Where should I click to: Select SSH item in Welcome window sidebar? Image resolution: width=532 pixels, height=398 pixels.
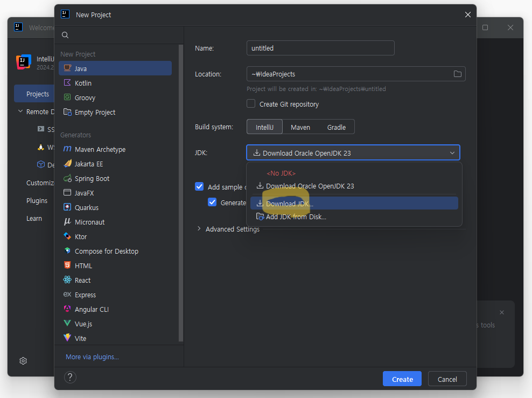click(45, 129)
